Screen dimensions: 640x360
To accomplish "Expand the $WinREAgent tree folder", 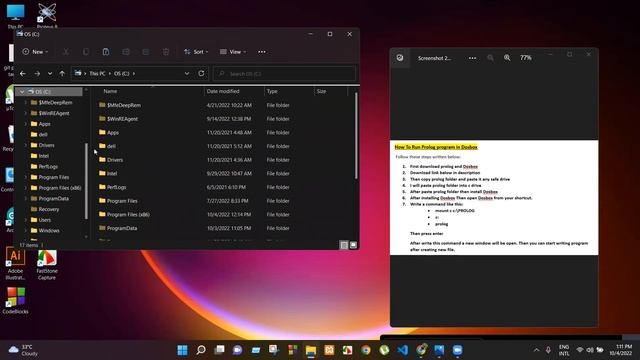I will [x=26, y=113].
